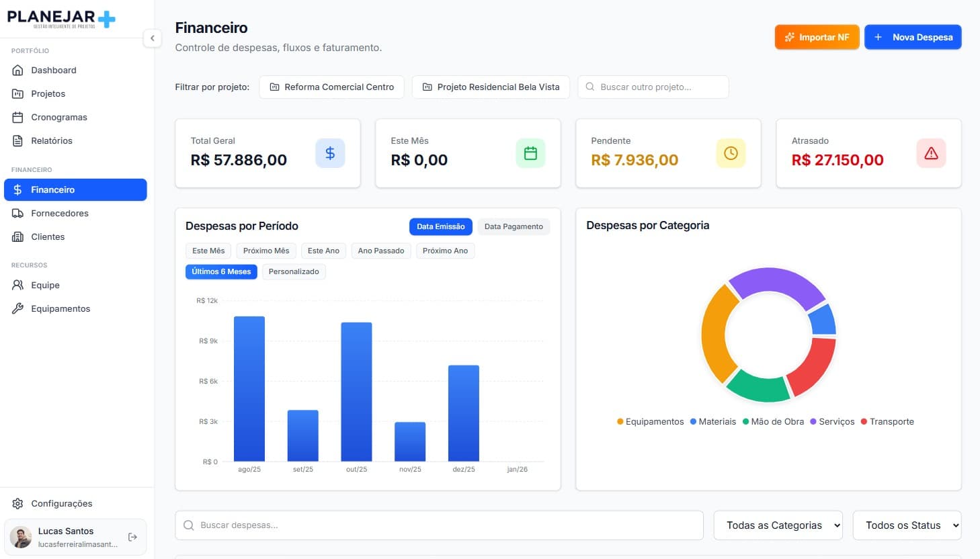
Task: Open Fornecedores via the truck icon
Action: tap(18, 213)
